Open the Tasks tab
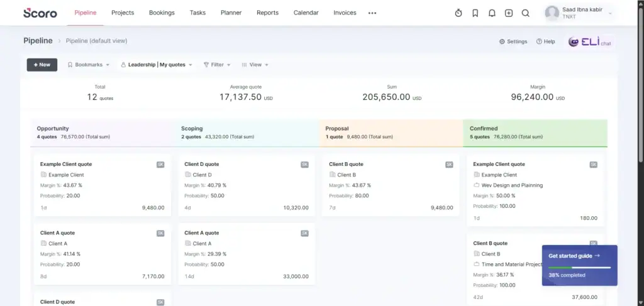This screenshot has width=644, height=306. [x=197, y=13]
